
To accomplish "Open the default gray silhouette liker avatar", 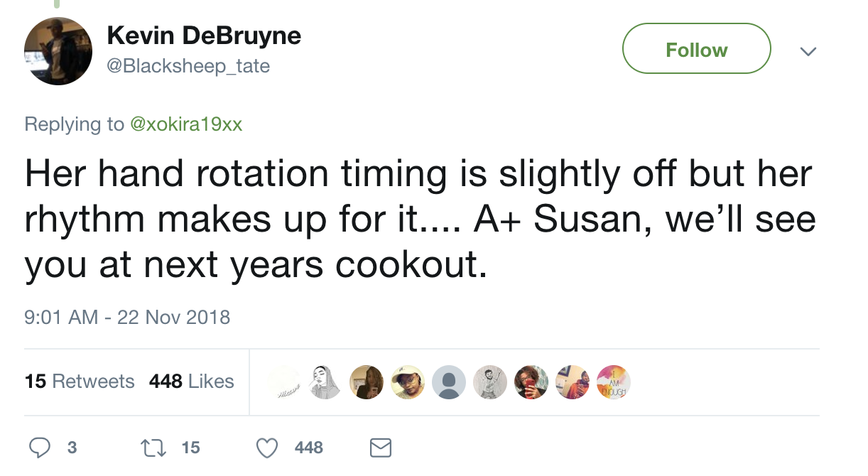I will pos(449,382).
